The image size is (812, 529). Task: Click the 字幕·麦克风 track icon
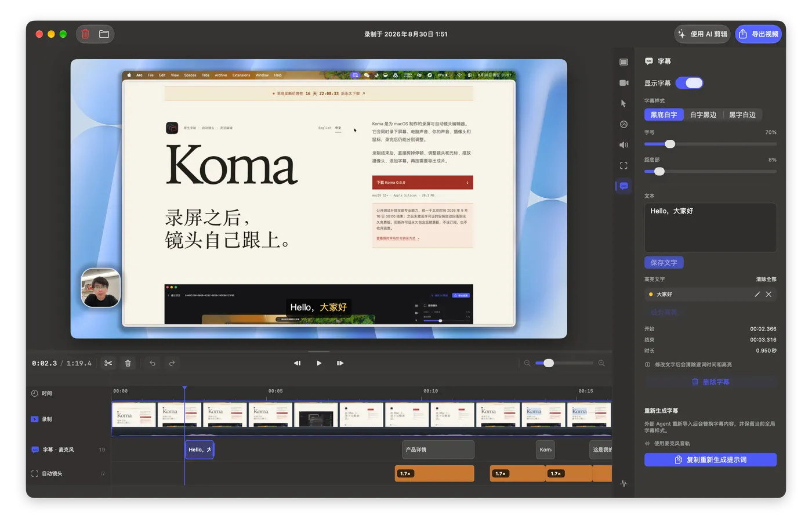tap(35, 450)
